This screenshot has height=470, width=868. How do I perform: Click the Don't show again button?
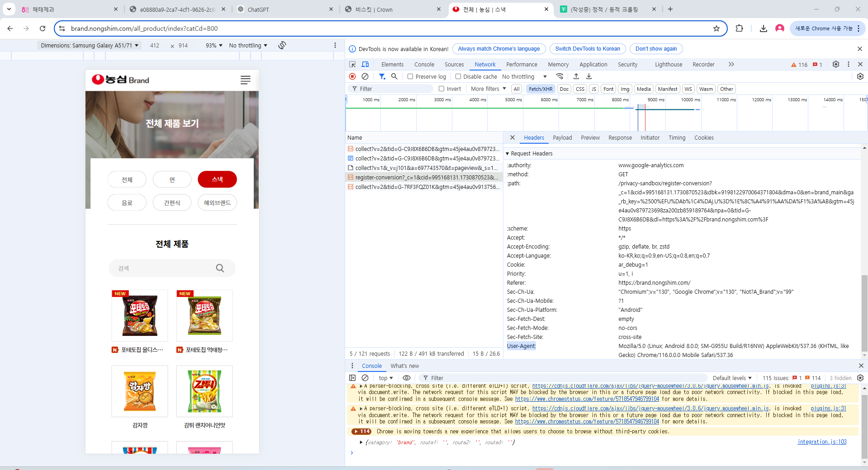(656, 49)
